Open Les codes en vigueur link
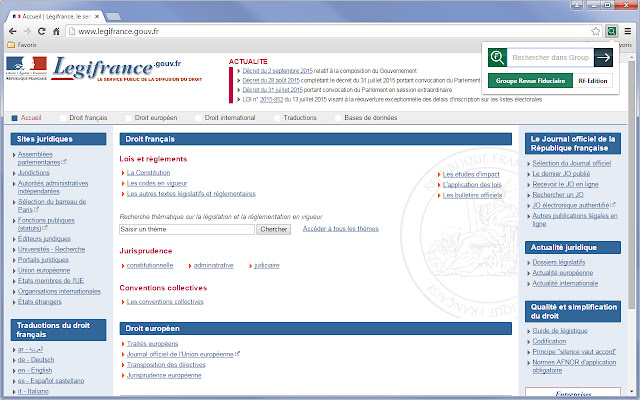 tap(157, 183)
